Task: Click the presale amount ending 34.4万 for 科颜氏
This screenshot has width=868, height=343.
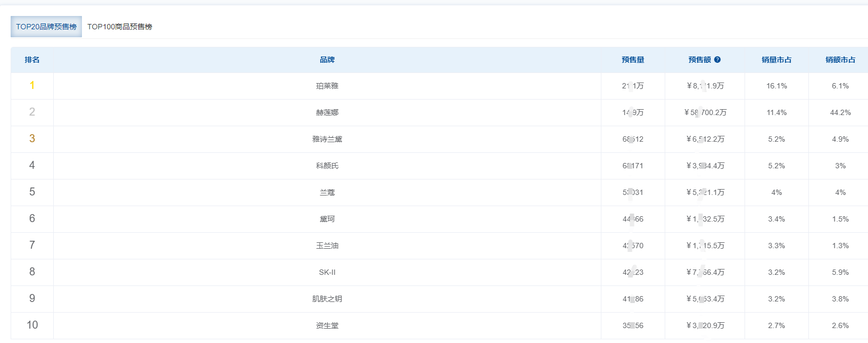Action: [705, 166]
